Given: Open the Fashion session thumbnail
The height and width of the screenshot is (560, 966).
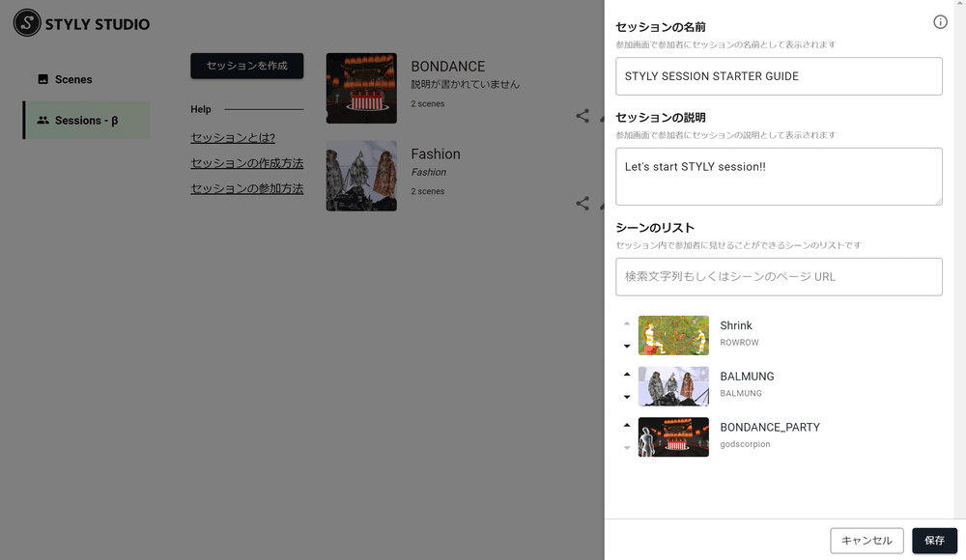Looking at the screenshot, I should [361, 176].
